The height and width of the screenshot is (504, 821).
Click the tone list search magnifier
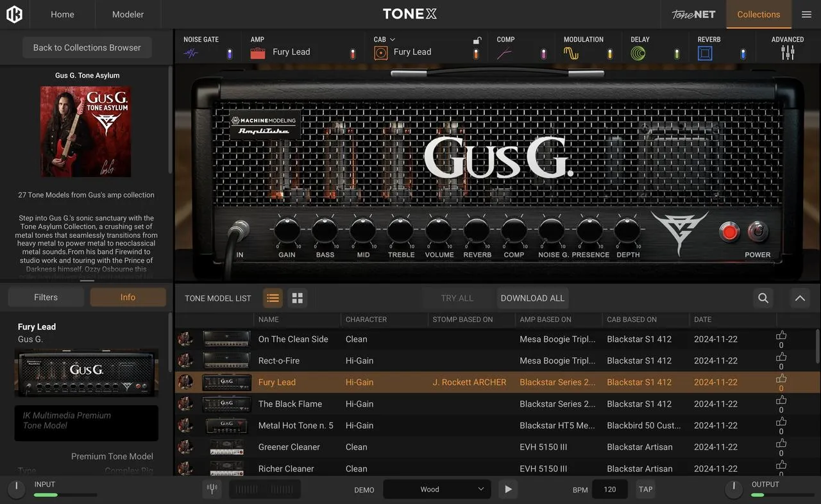click(x=763, y=298)
